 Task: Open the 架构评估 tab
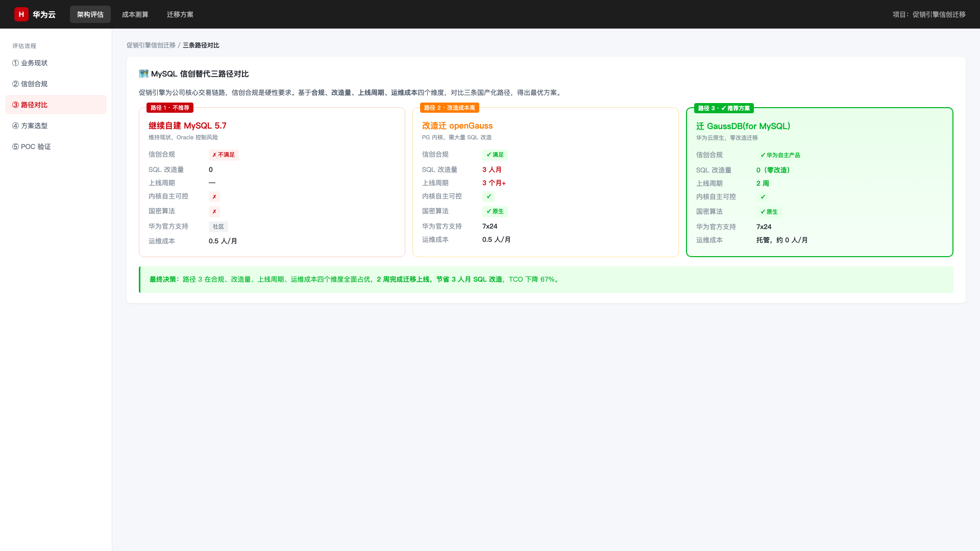tap(90, 14)
